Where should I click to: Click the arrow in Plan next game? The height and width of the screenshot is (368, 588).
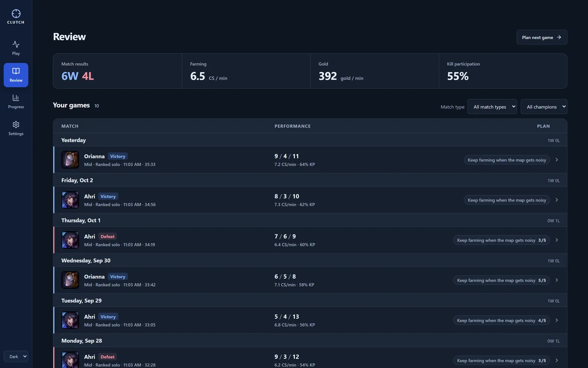pyautogui.click(x=559, y=37)
